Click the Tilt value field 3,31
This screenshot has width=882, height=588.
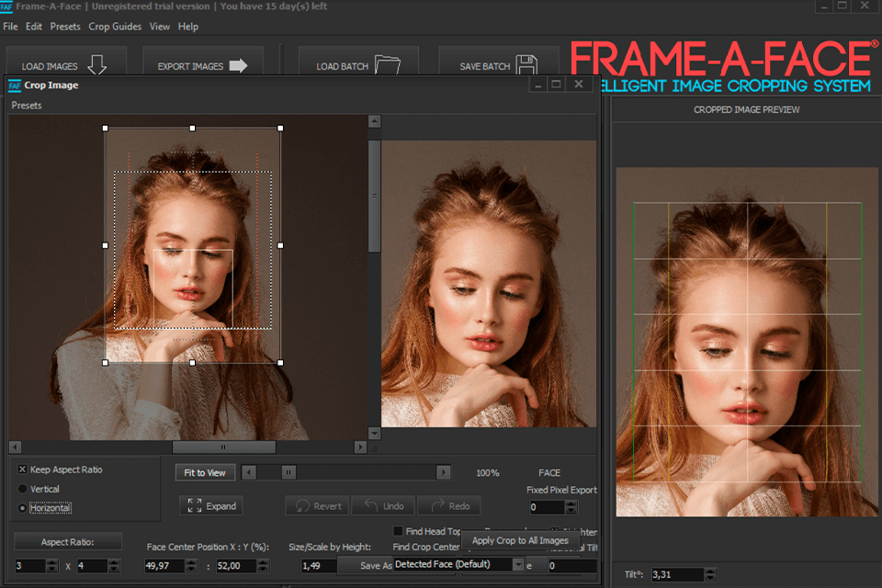click(677, 574)
